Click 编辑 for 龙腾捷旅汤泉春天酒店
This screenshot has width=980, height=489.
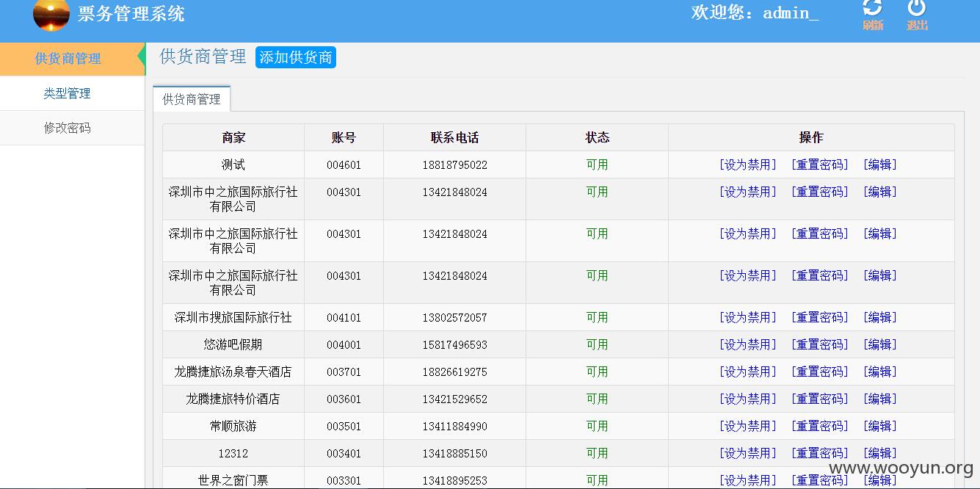click(880, 372)
